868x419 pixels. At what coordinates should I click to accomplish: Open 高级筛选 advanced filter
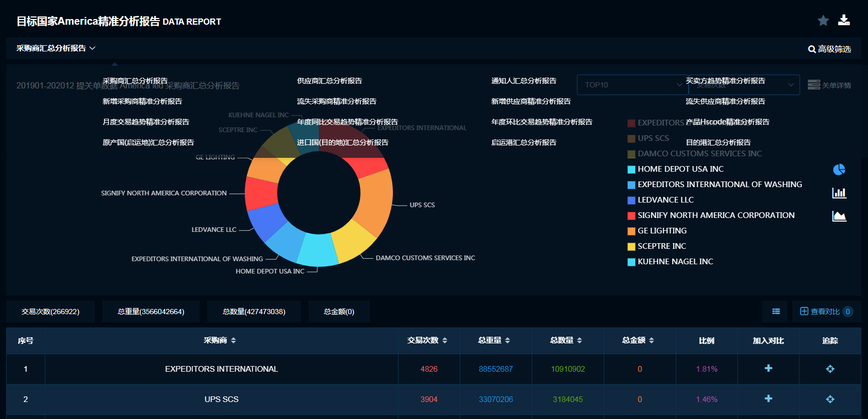tap(829, 49)
